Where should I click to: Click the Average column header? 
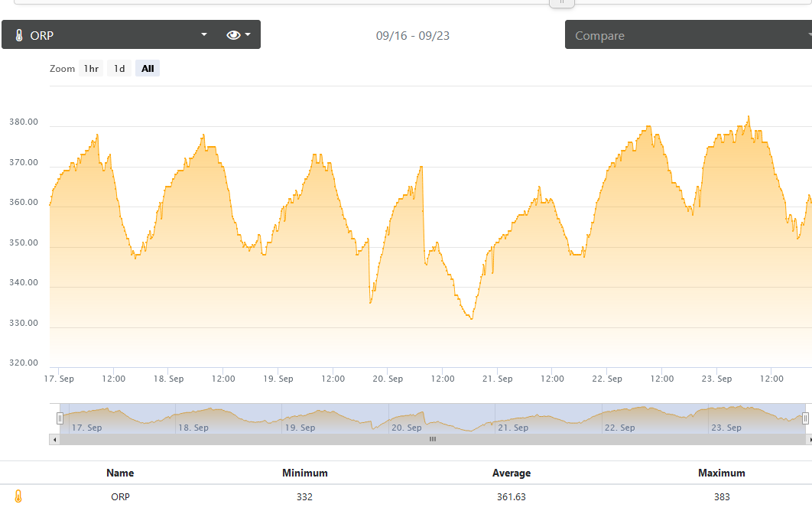512,473
